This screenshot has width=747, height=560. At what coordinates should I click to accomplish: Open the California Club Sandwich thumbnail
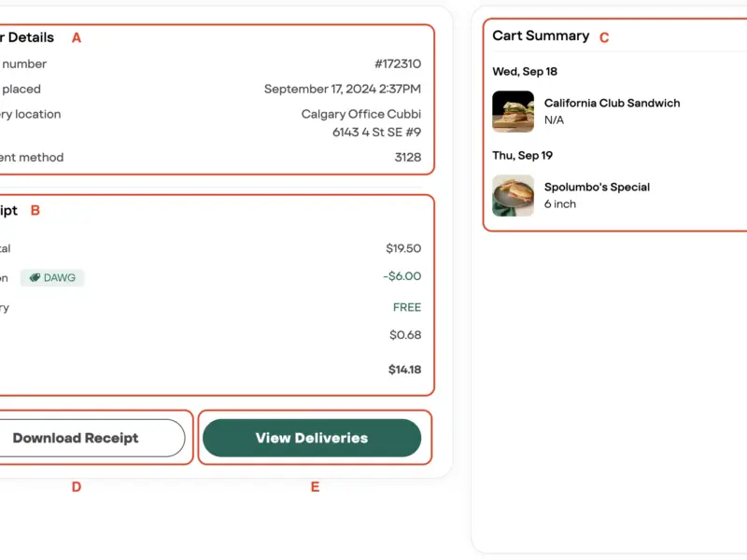coord(513,112)
